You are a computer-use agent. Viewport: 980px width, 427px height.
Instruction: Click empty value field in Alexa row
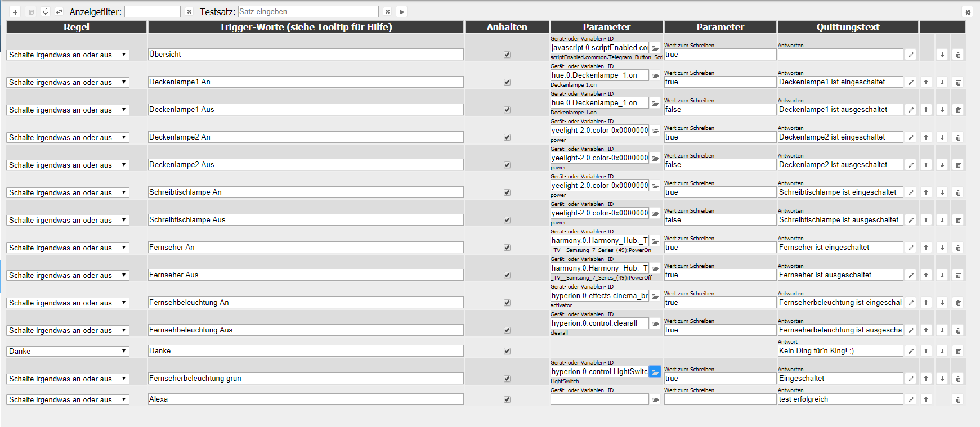pyautogui.click(x=720, y=399)
